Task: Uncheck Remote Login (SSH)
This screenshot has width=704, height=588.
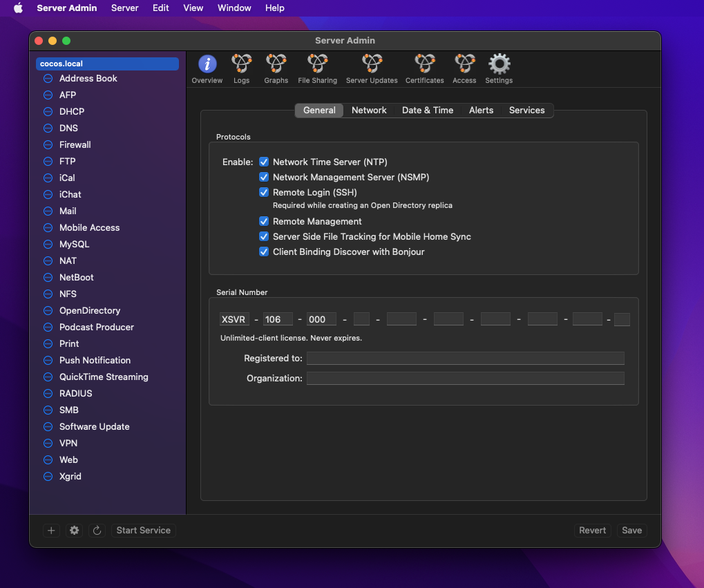Action: click(264, 192)
